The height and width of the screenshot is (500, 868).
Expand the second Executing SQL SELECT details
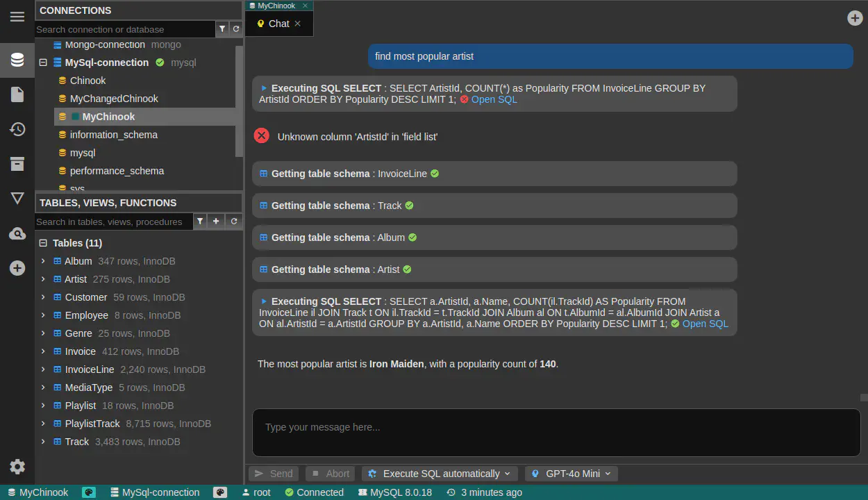pyautogui.click(x=264, y=301)
